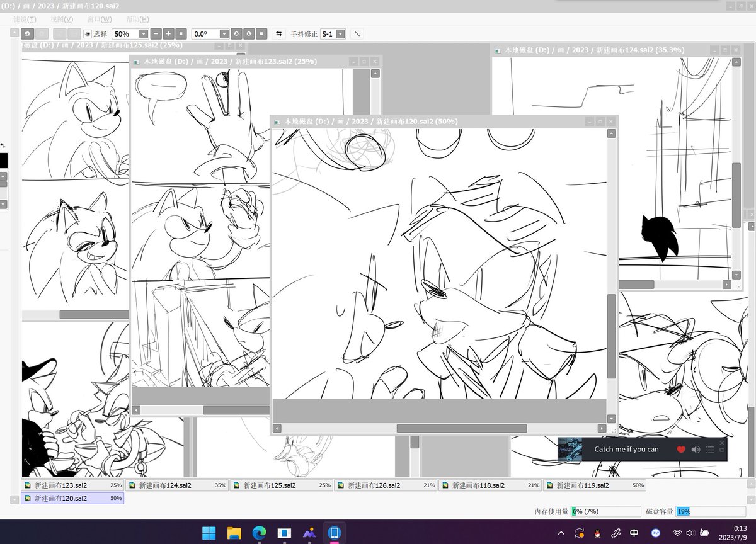Click the 中 input method indicator

point(634,533)
